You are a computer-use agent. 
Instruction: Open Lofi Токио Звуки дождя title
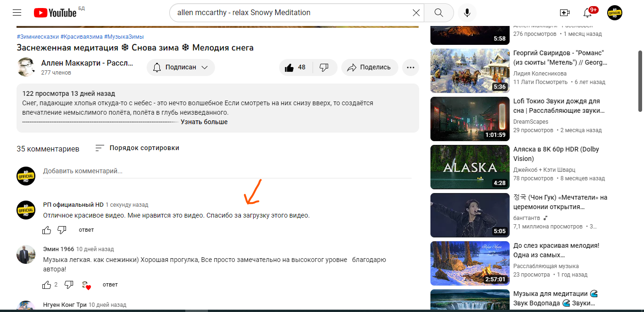click(x=559, y=106)
